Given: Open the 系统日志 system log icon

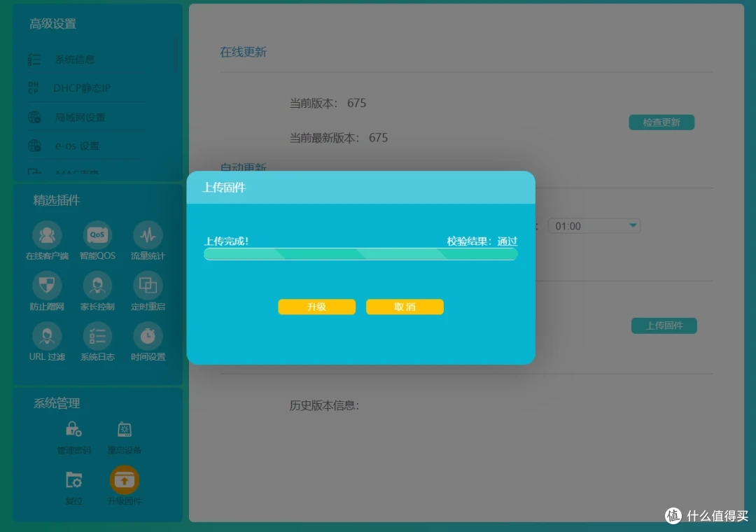Looking at the screenshot, I should 97,336.
